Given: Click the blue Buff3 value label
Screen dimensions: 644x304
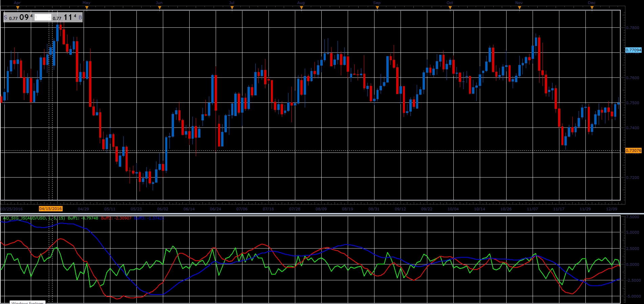Looking at the screenshot, I should [x=149, y=218].
